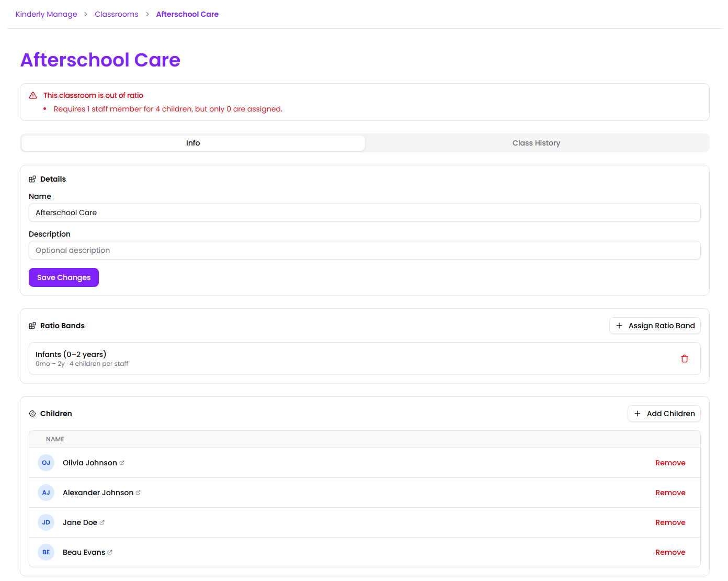The width and height of the screenshot is (728, 581).
Task: Remove Alexander Johnson from classroom
Action: [x=670, y=493]
